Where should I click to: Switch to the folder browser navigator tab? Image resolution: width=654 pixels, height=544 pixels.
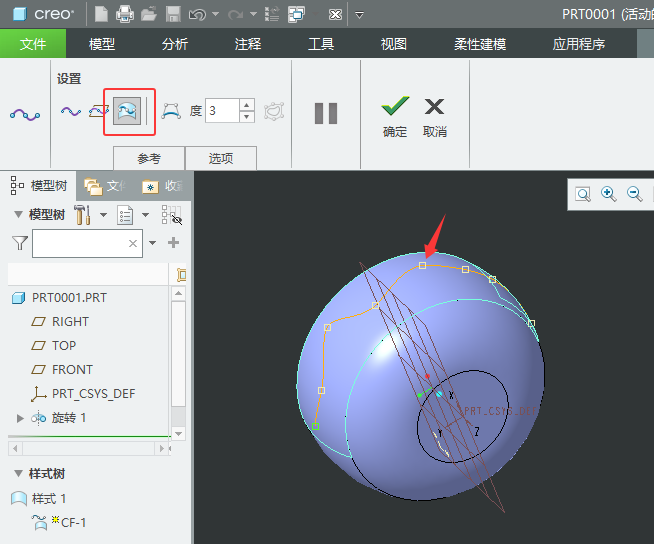point(105,186)
